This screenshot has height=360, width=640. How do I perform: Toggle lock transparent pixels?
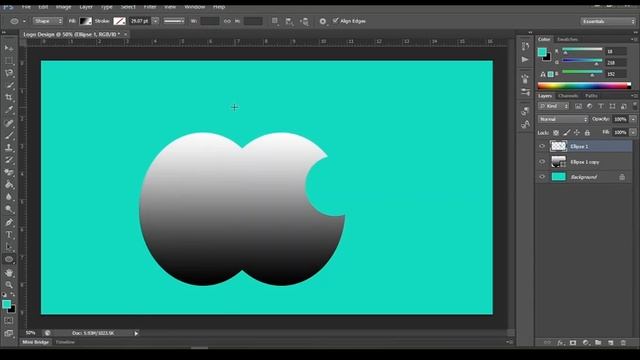556,133
